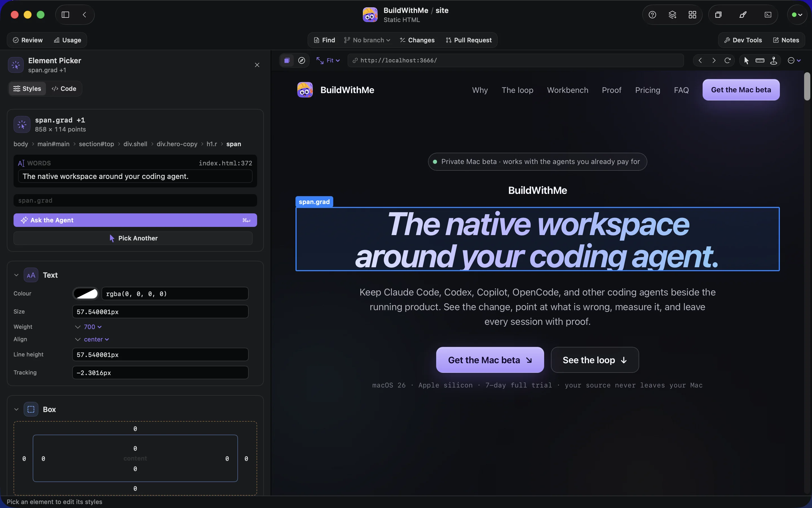Switch to the Styles tab
The image size is (812, 508).
click(x=27, y=89)
